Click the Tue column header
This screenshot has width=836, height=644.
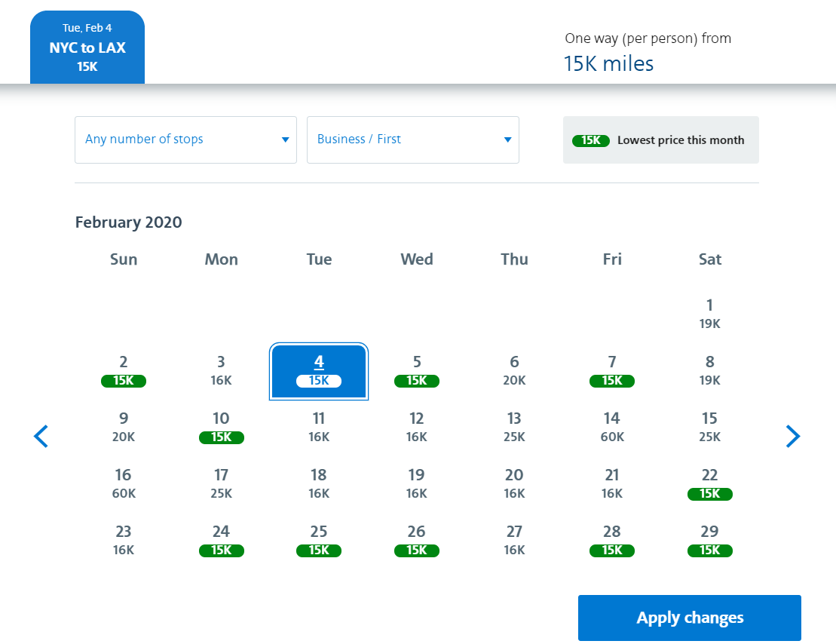319,259
